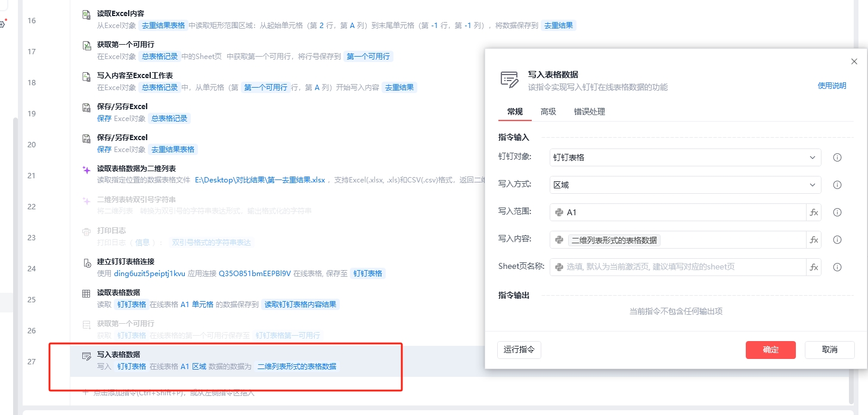Click the 打印日志 printer icon
868x415 pixels.
(x=86, y=231)
